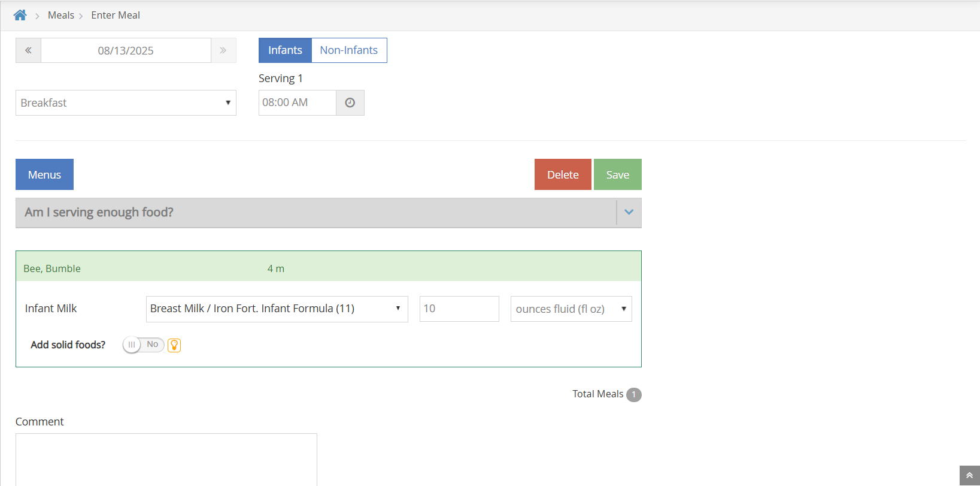Click the red Delete button
The width and height of the screenshot is (980, 486).
pyautogui.click(x=563, y=174)
